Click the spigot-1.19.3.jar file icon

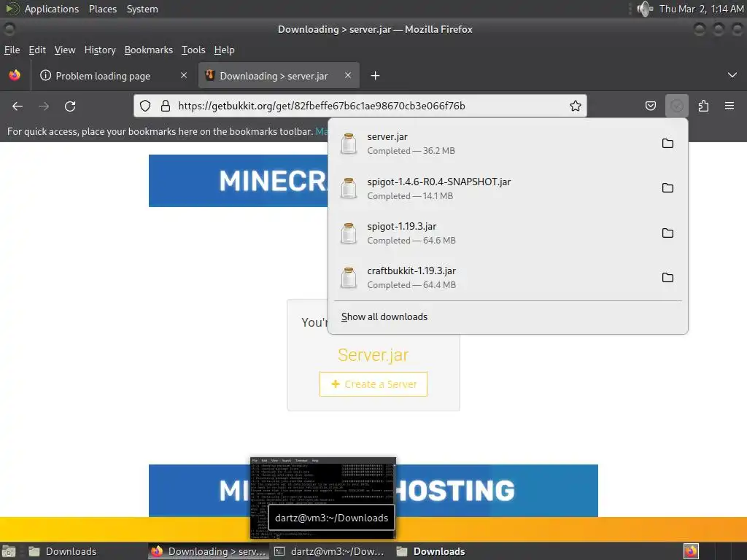(x=348, y=233)
